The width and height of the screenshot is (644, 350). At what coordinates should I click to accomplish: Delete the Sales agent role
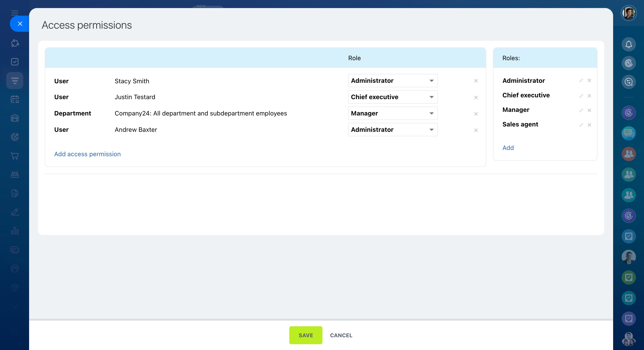589,125
